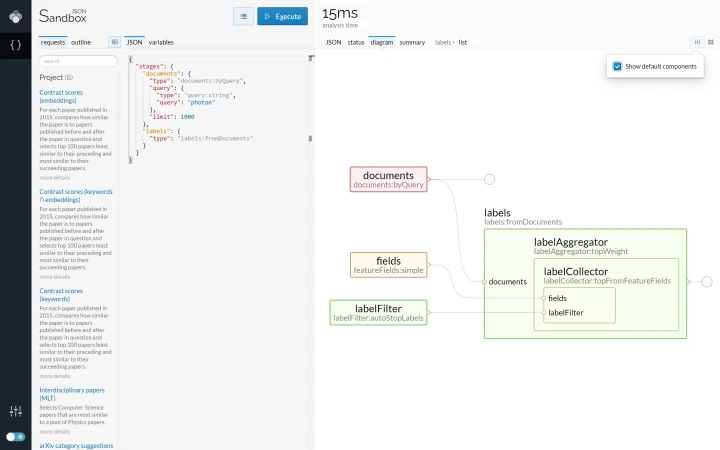The height and width of the screenshot is (450, 720).
Task: Click the labelFilter input port of labelCollector
Action: click(544, 313)
